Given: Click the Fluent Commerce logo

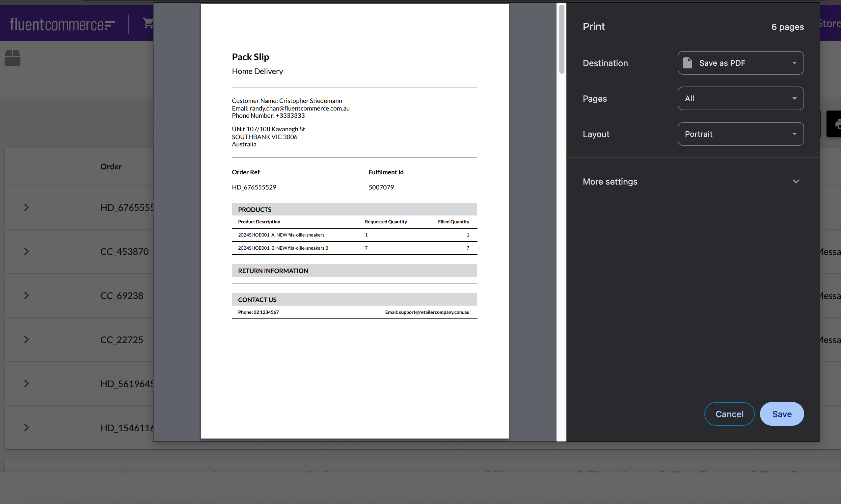Looking at the screenshot, I should pos(63,24).
